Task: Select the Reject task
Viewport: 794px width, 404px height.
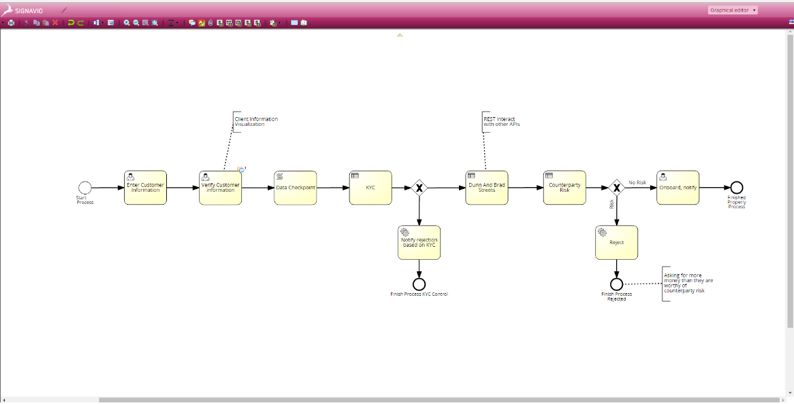Action: [616, 243]
